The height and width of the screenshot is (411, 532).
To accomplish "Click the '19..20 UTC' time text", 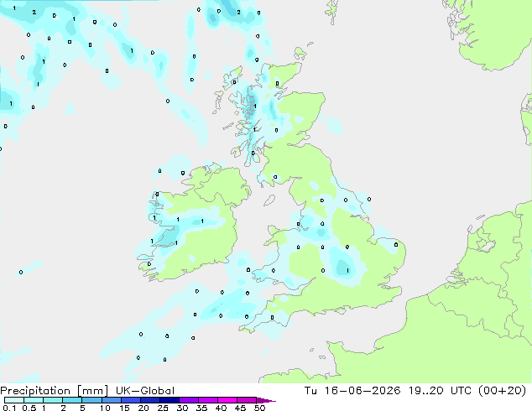I will coord(440,391).
